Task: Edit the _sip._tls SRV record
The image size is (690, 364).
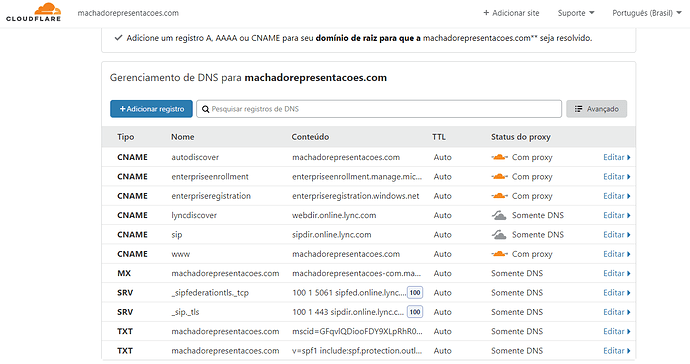Action: 617,312
